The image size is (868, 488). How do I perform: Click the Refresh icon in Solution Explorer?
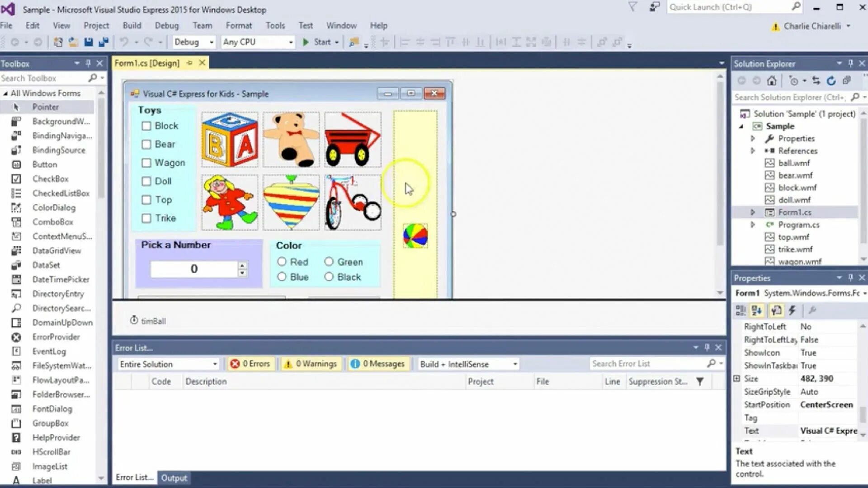[831, 81]
